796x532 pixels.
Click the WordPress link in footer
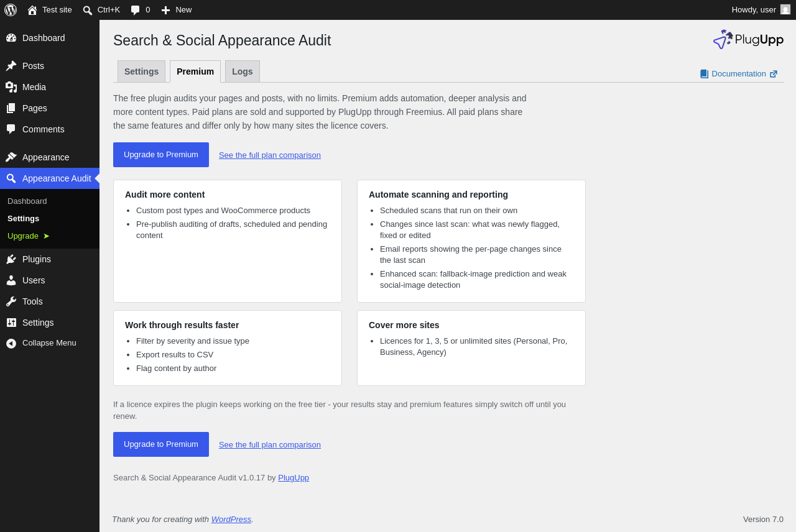pos(231,520)
